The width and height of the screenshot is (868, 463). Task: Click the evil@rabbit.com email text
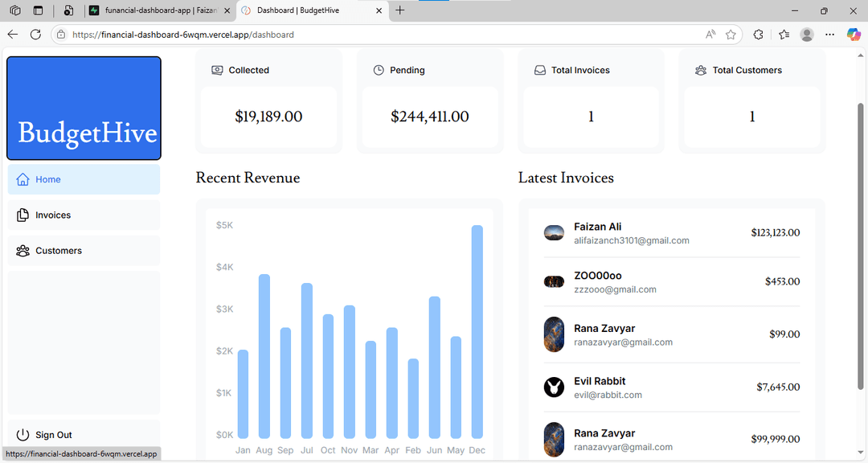pyautogui.click(x=608, y=395)
